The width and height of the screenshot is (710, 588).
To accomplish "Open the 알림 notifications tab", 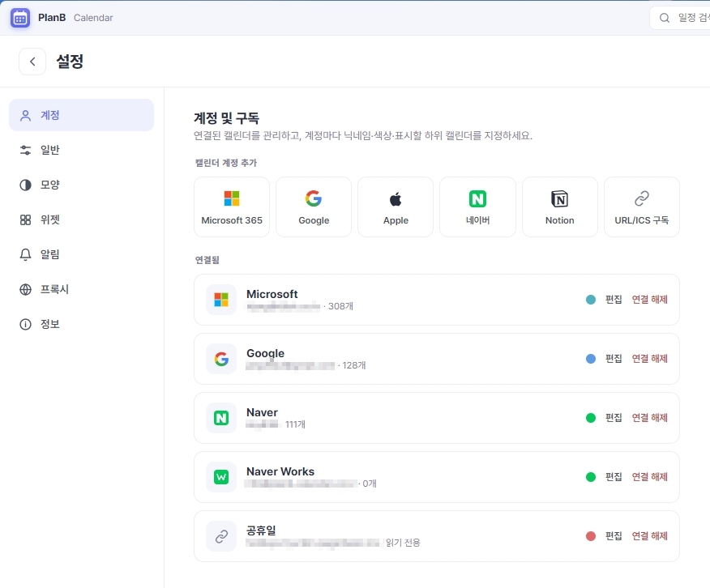I will (82, 254).
